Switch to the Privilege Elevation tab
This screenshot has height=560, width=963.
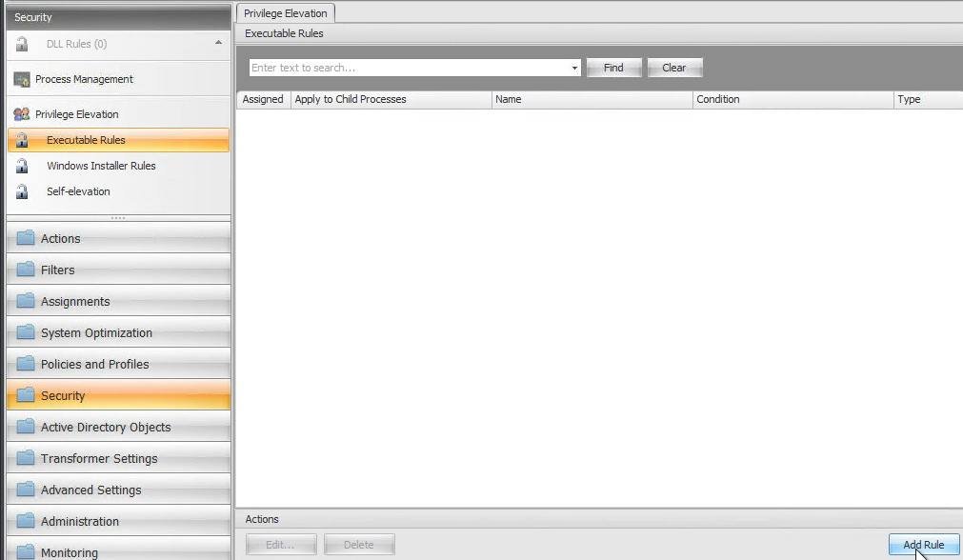285,13
